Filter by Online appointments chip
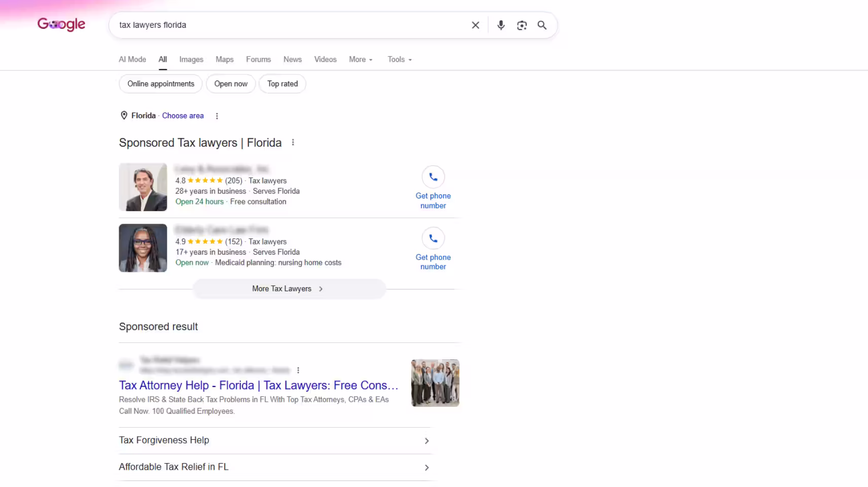Image resolution: width=868 pixels, height=487 pixels. (161, 84)
